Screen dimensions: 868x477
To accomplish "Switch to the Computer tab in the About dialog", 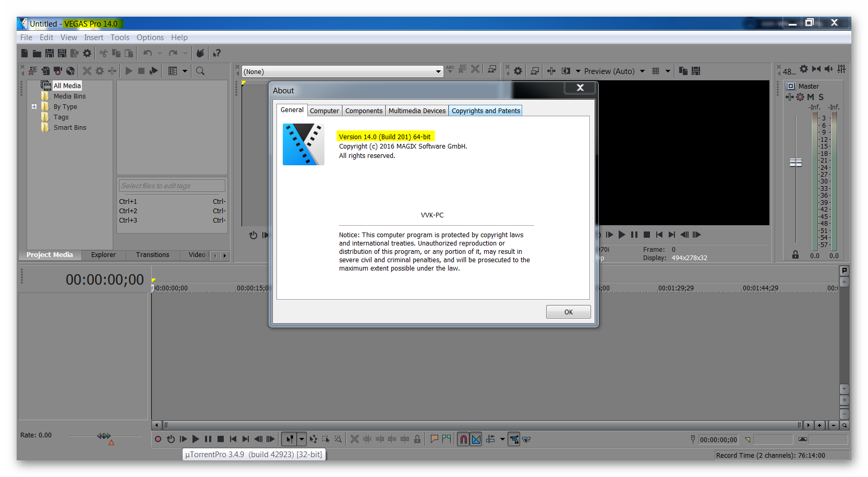I will click(x=324, y=111).
